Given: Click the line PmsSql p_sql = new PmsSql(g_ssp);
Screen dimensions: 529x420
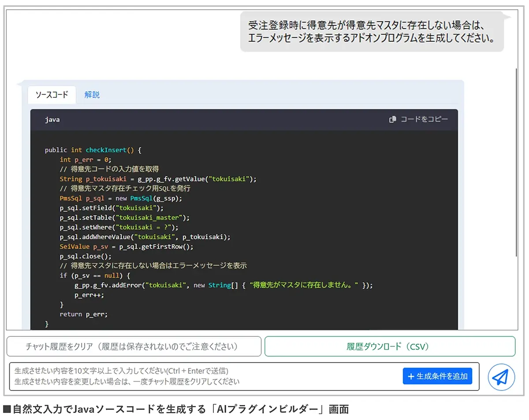Looking at the screenshot, I should pyautogui.click(x=121, y=198).
